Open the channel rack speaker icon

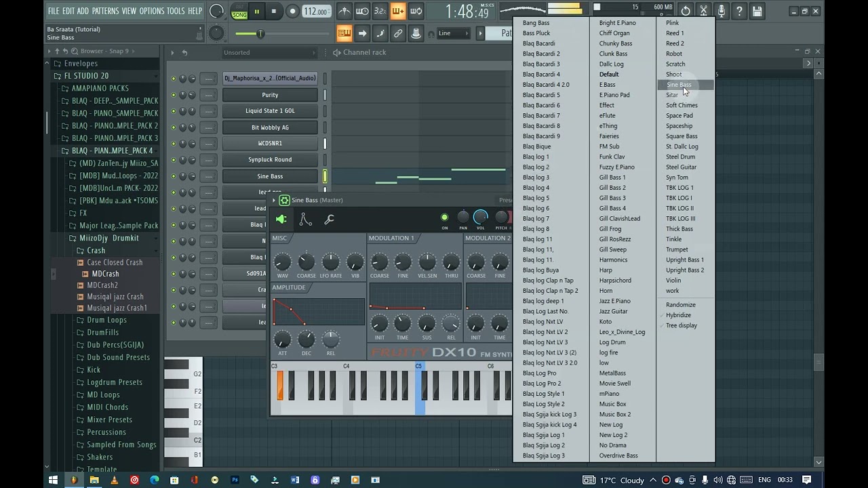pyautogui.click(x=336, y=52)
